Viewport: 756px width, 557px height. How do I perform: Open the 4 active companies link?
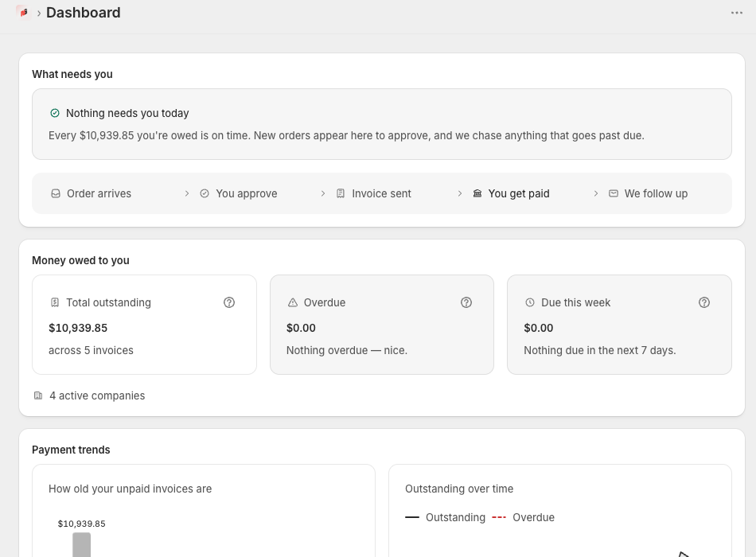(x=97, y=395)
